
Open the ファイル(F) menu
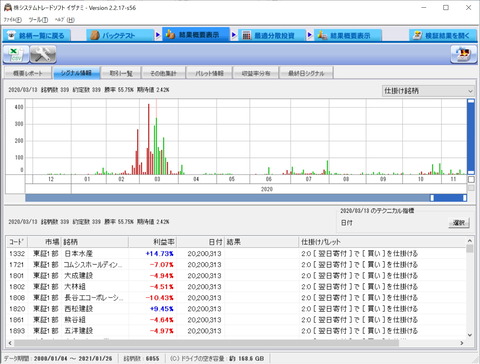click(13, 20)
